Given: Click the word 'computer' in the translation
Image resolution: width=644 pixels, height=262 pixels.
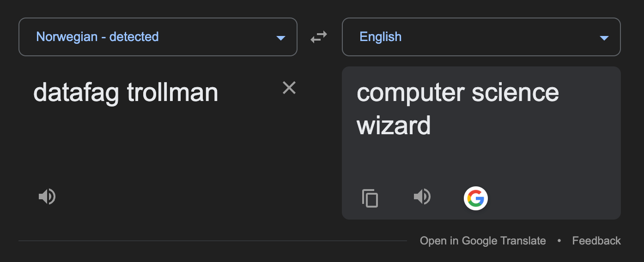Looking at the screenshot, I should tap(410, 93).
